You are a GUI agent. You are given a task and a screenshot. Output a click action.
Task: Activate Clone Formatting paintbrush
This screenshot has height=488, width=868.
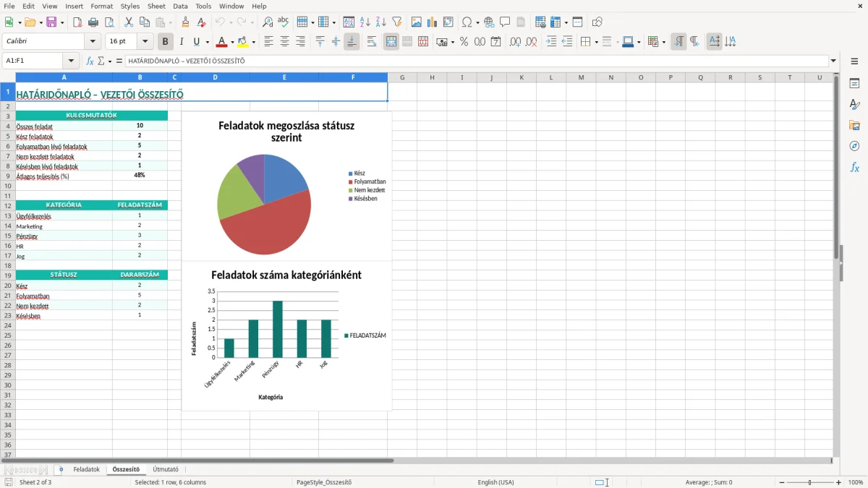coord(185,22)
